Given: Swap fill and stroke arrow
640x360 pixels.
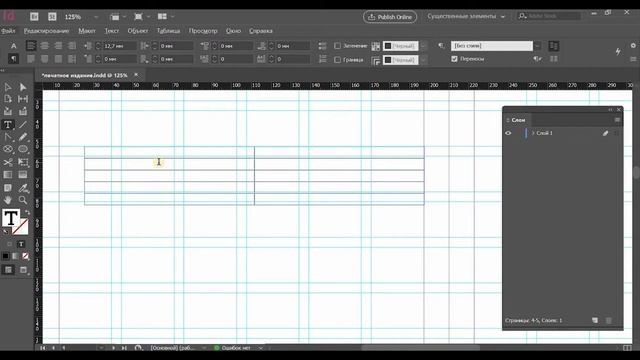Looking at the screenshot, I should [27, 212].
